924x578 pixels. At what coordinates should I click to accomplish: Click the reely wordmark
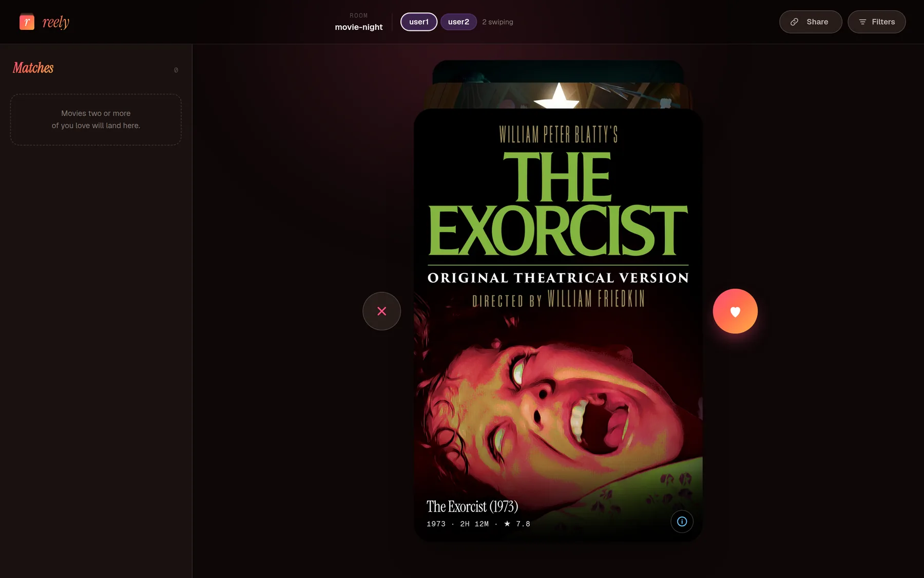point(55,22)
